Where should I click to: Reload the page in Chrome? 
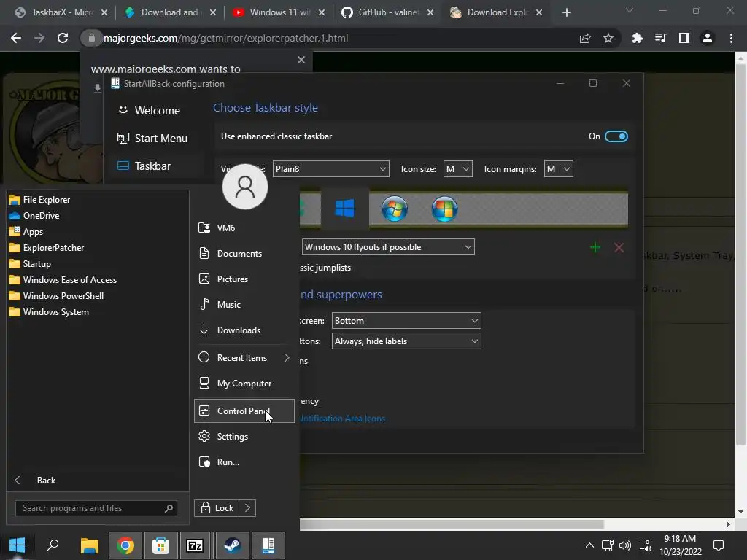click(63, 38)
